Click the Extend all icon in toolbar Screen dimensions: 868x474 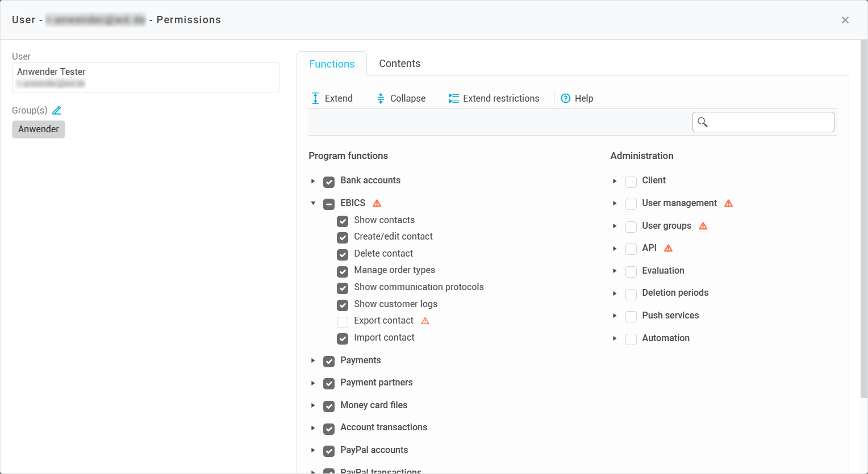tap(315, 98)
